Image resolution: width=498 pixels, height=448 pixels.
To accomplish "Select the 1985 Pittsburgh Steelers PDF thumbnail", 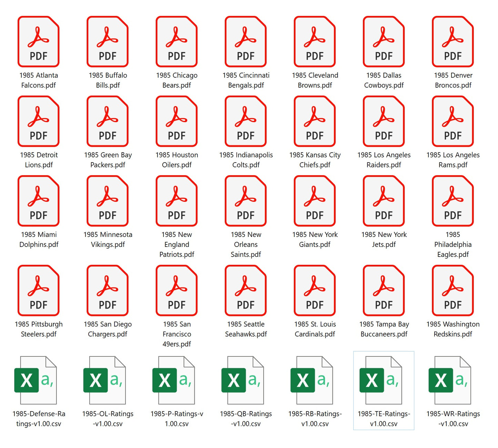I will (39, 290).
